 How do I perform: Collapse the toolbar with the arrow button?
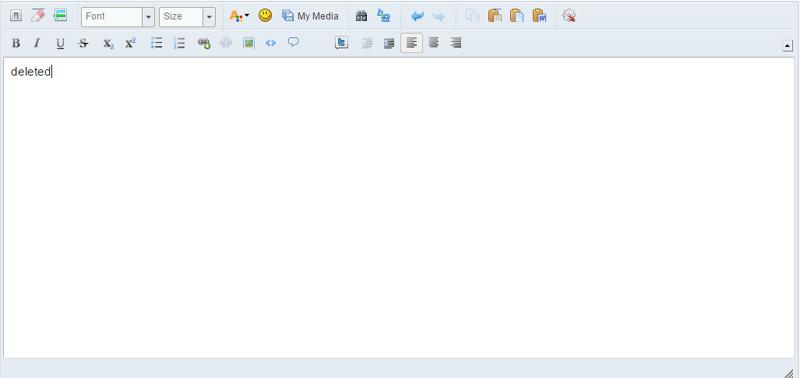click(x=787, y=46)
